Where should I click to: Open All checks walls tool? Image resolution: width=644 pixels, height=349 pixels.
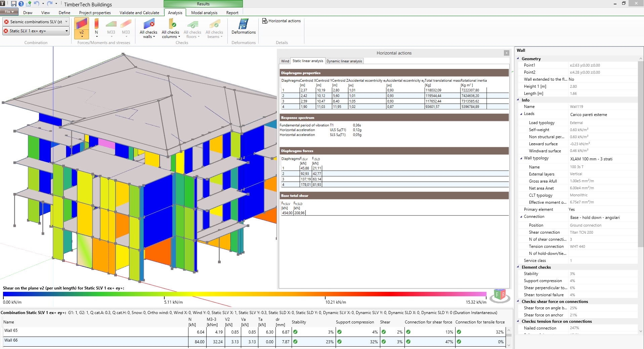coord(148,29)
